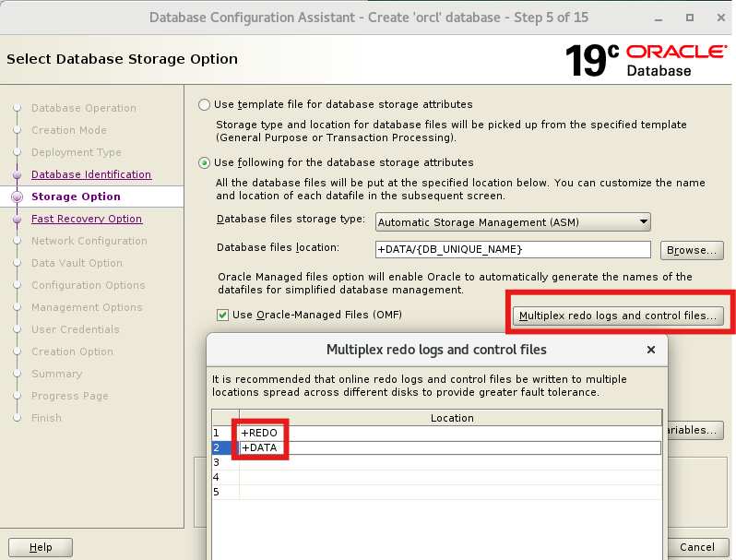Select empty location row 4
This screenshot has height=560, width=736.
click(x=450, y=477)
